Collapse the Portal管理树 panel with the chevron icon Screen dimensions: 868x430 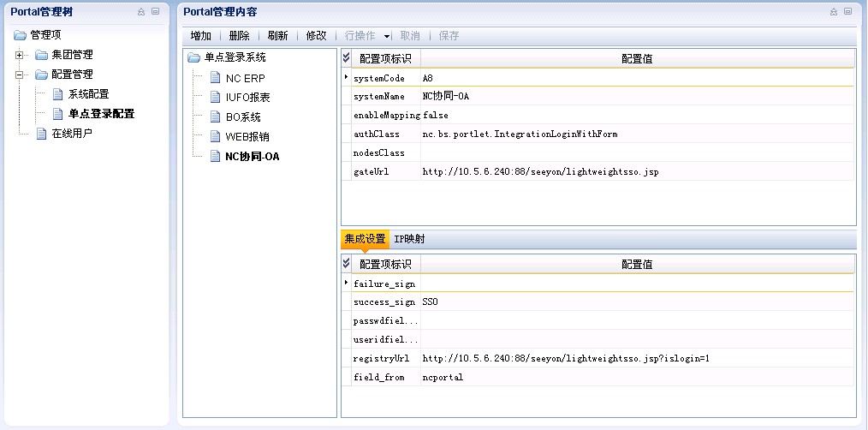coord(141,12)
